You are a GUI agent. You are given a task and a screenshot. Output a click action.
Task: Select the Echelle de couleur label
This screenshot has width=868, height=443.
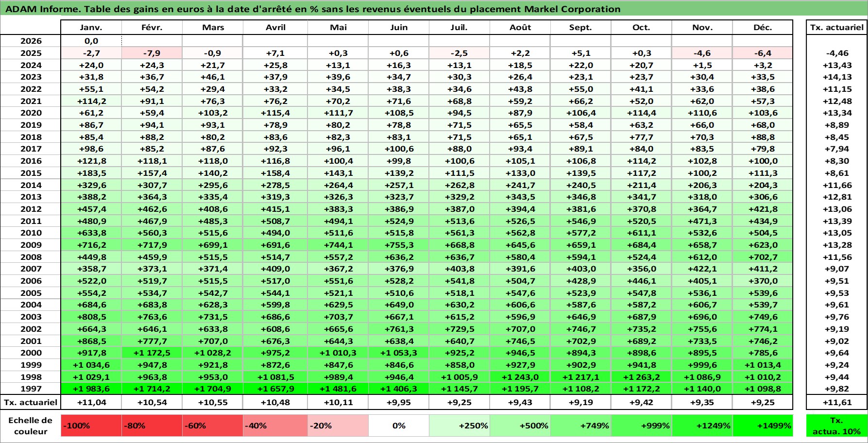pyautogui.click(x=31, y=426)
